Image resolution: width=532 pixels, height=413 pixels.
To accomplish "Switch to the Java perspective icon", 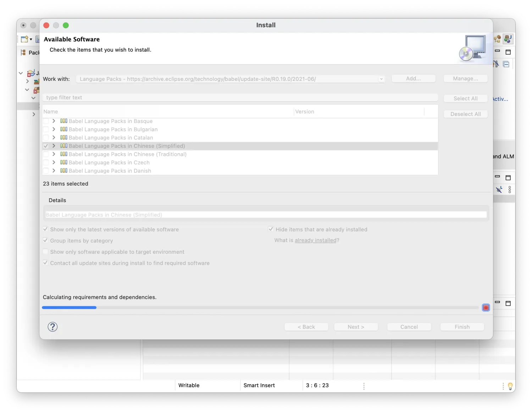I will [x=508, y=39].
